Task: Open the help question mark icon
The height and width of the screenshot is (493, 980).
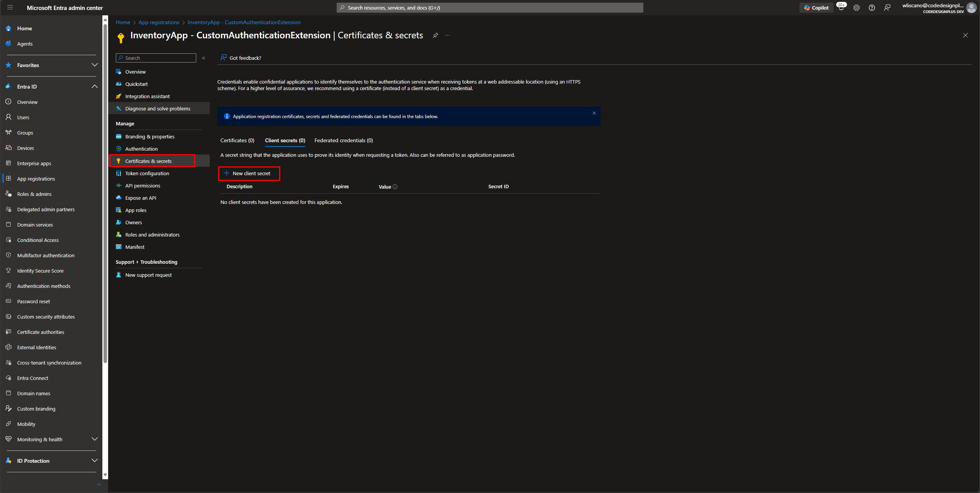Action: coord(872,8)
